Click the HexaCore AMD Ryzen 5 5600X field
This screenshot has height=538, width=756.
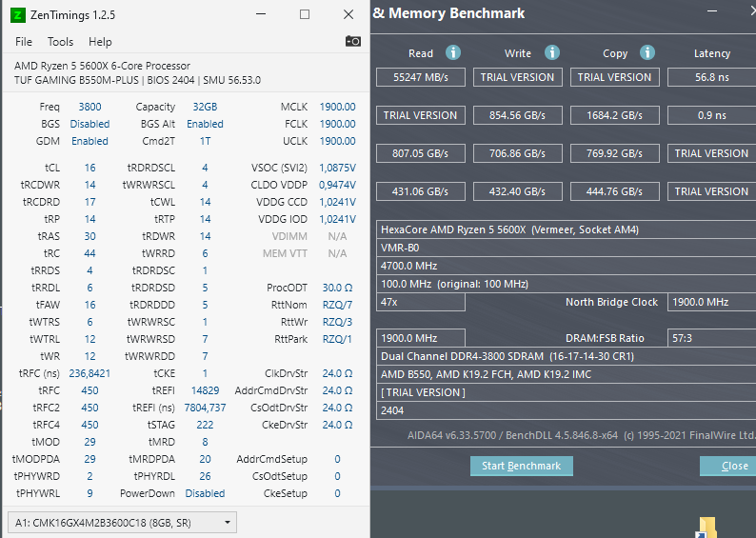coord(566,229)
